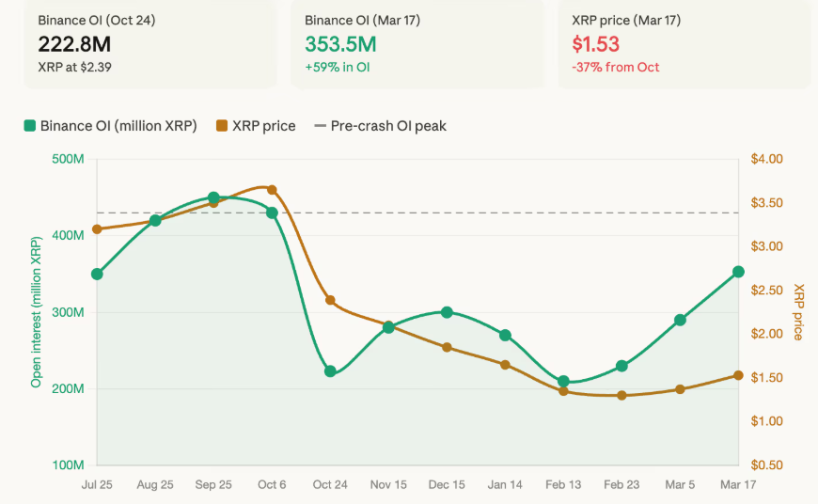Click the green OI data point at Jul 25
The image size is (818, 504).
coord(97,274)
